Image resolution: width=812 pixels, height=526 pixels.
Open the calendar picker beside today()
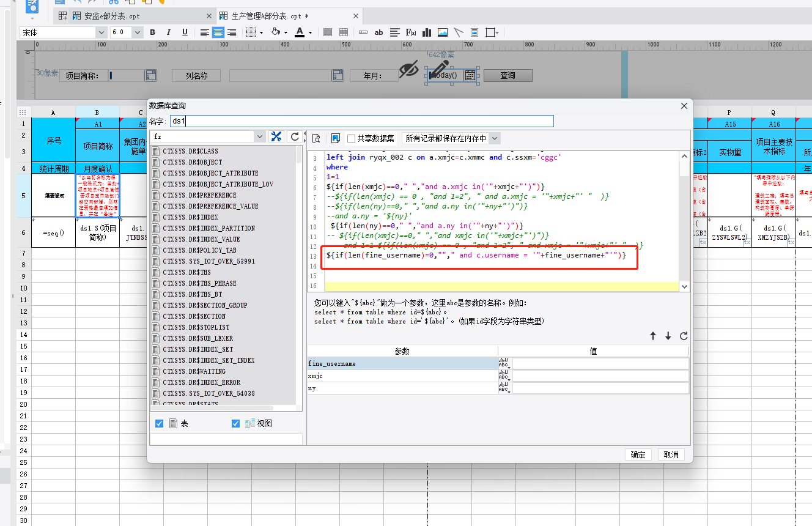[x=470, y=75]
